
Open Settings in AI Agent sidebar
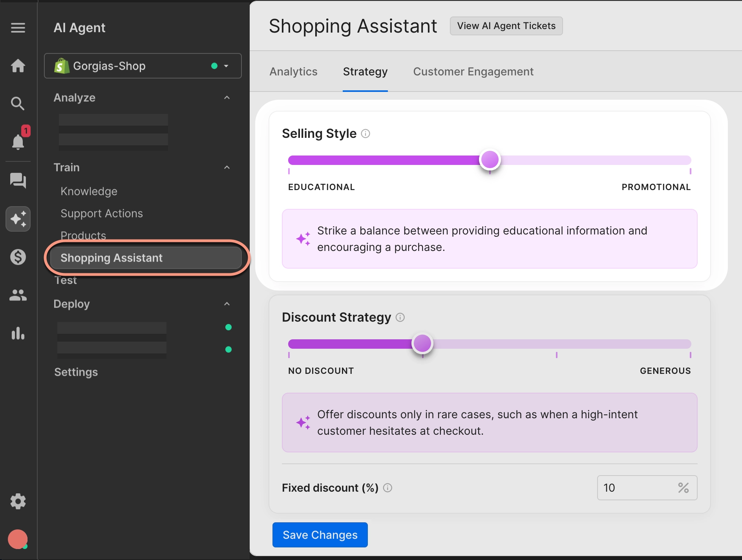(76, 372)
